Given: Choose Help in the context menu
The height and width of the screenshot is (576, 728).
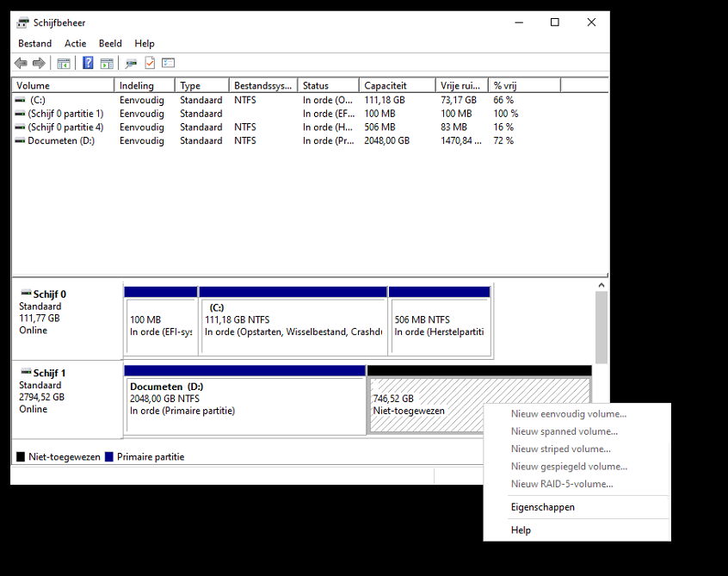Looking at the screenshot, I should [x=521, y=530].
